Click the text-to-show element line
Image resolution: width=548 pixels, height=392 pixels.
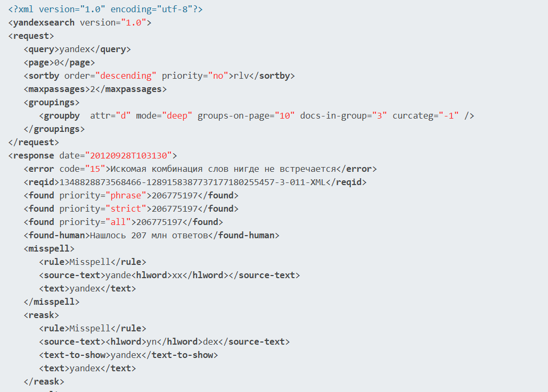pos(128,355)
